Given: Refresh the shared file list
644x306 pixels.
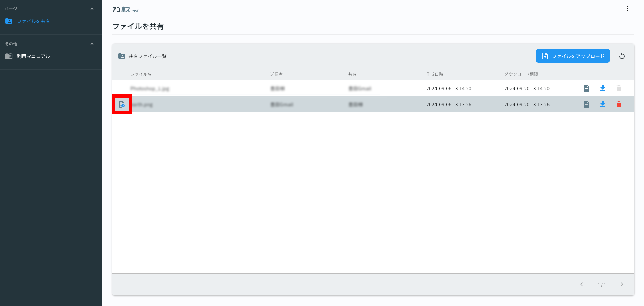Looking at the screenshot, I should [622, 56].
